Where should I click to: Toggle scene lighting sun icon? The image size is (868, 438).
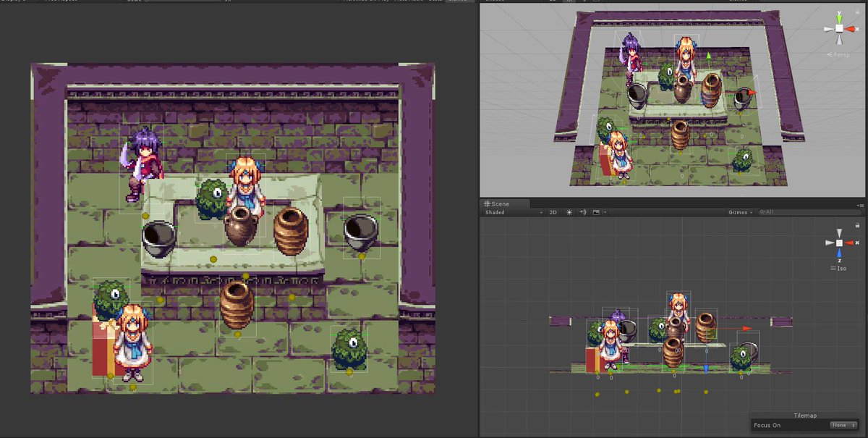click(x=569, y=213)
